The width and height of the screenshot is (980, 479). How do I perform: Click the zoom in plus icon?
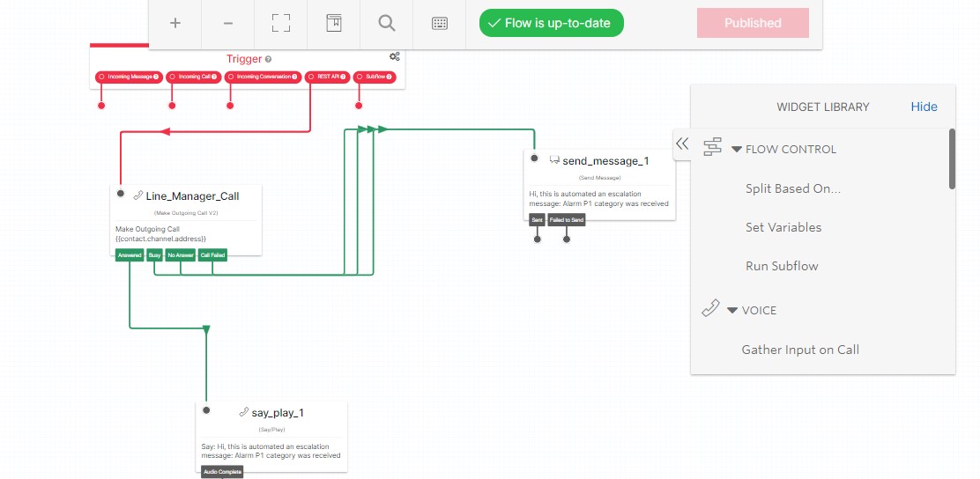175,24
